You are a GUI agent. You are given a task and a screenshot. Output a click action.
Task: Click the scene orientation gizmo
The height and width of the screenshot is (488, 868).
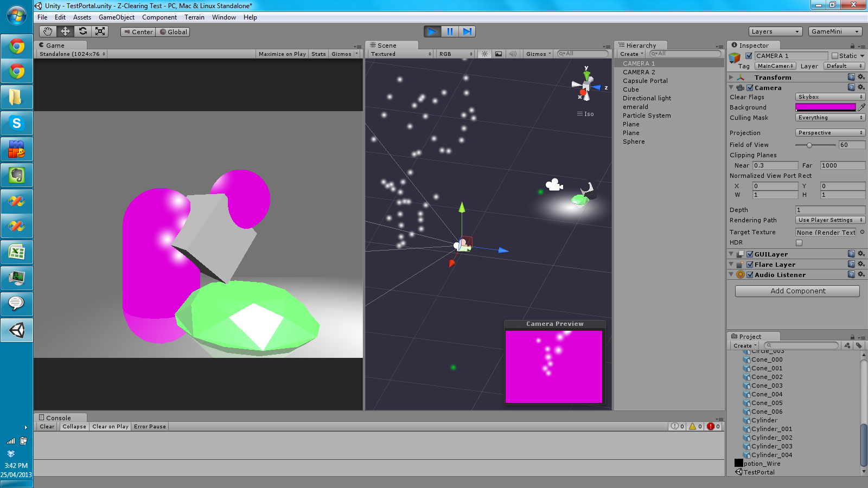[586, 85]
